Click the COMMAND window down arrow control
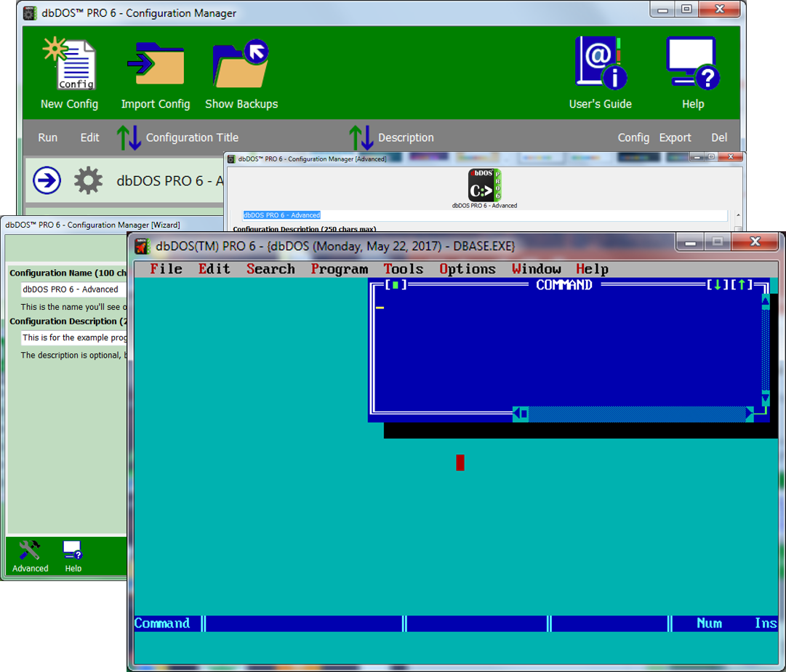This screenshot has width=786, height=672. pos(718,285)
